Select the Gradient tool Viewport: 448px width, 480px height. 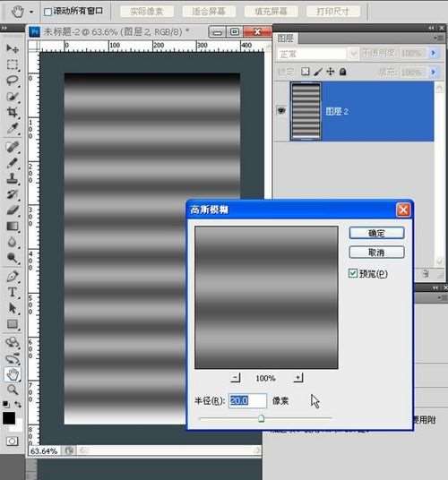[x=13, y=227]
